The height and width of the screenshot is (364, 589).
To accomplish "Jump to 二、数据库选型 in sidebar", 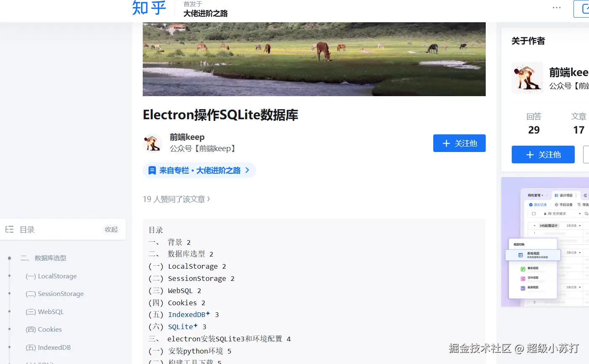I will coord(43,258).
